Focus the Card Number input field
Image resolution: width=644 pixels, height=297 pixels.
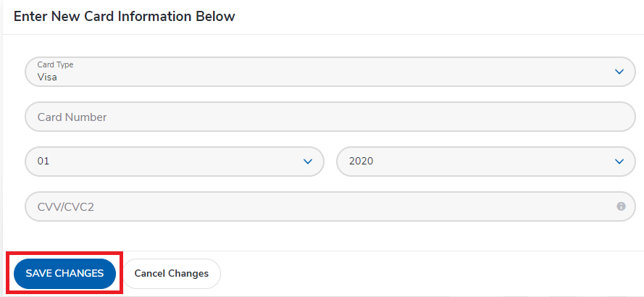coord(330,117)
